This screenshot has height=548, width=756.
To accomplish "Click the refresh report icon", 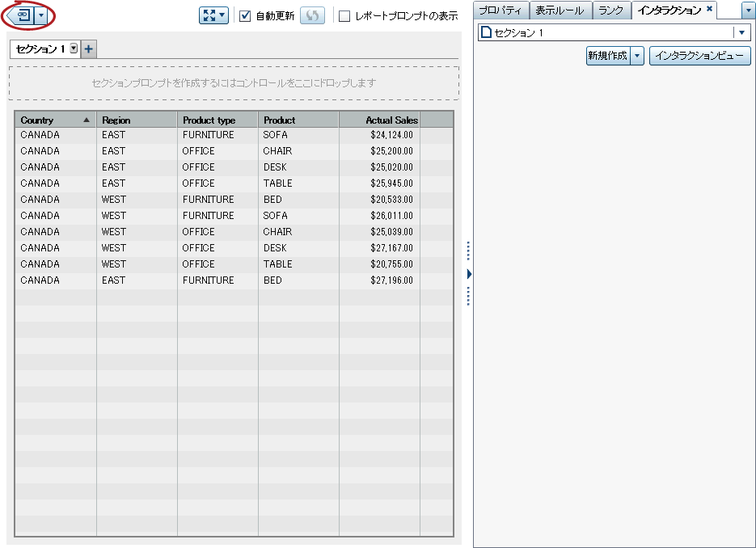I will [312, 15].
